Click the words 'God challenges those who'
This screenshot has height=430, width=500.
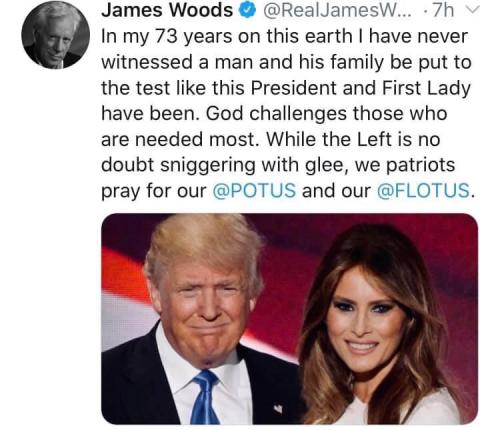(327, 113)
